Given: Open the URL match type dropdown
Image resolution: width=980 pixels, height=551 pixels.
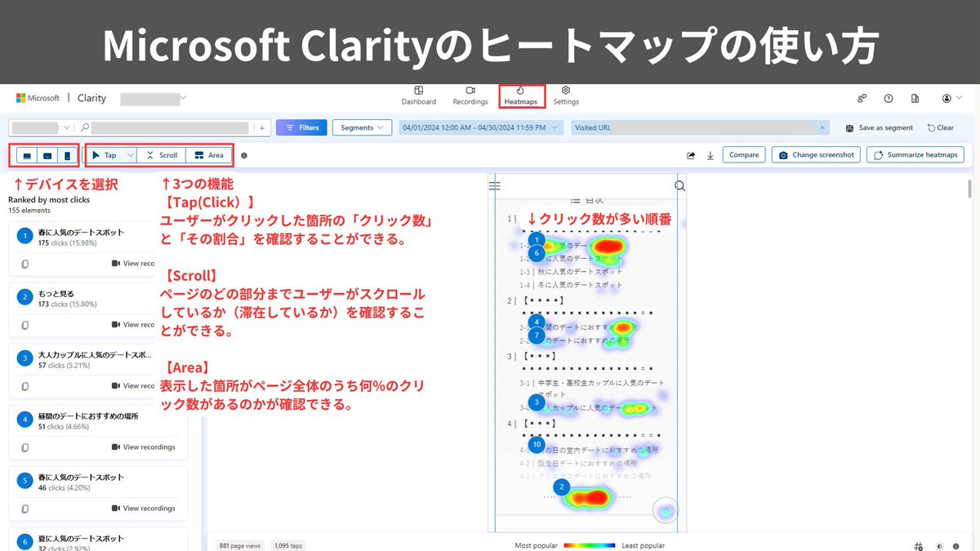Looking at the screenshot, I should tap(42, 127).
